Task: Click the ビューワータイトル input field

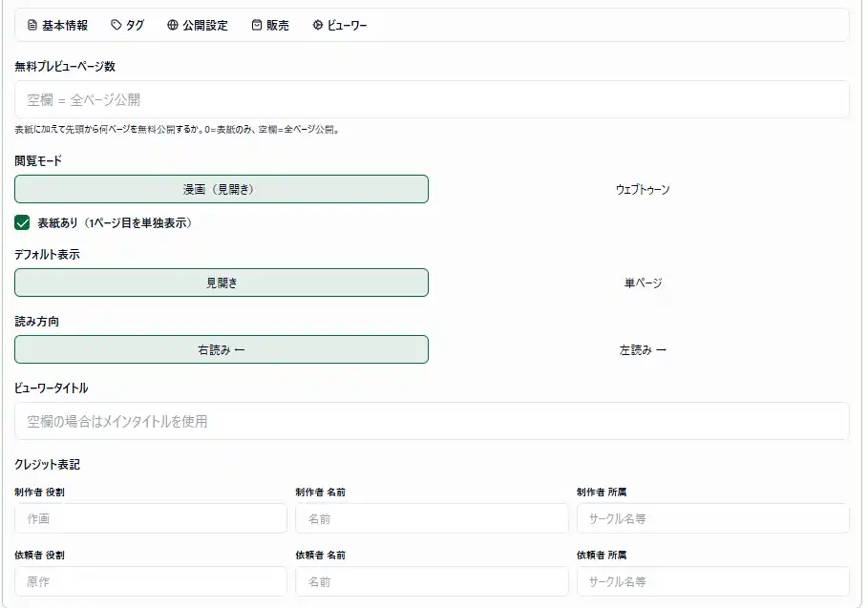Action: coord(432,421)
